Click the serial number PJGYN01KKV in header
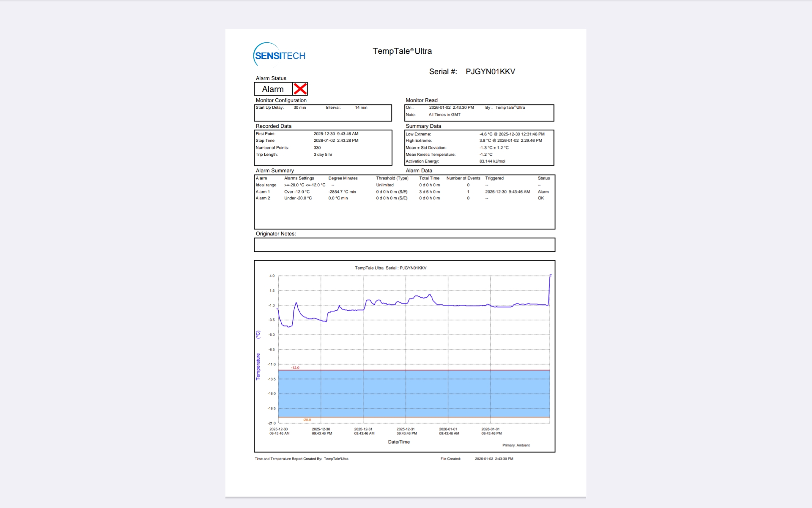This screenshot has width=812, height=508. point(490,72)
